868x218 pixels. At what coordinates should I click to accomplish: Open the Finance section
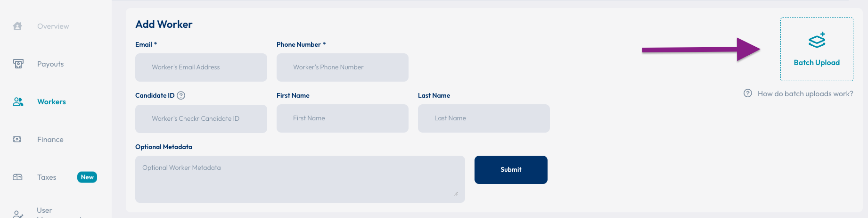coord(50,140)
